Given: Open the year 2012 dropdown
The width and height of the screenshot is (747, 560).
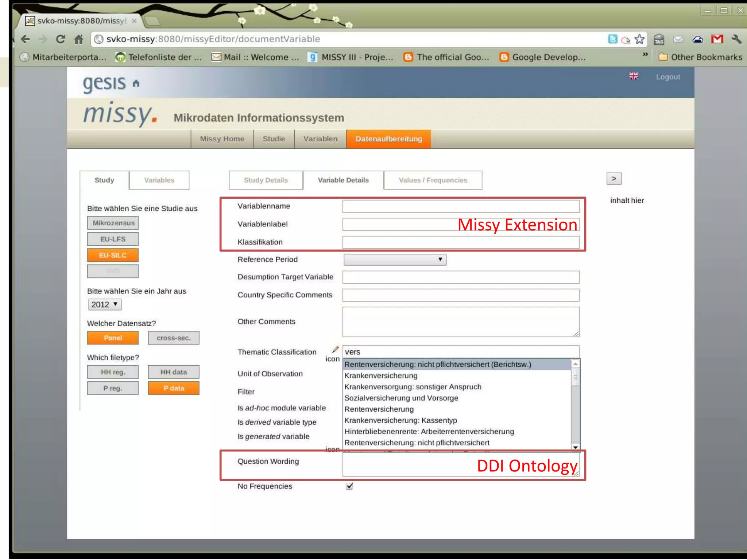Looking at the screenshot, I should tap(105, 304).
